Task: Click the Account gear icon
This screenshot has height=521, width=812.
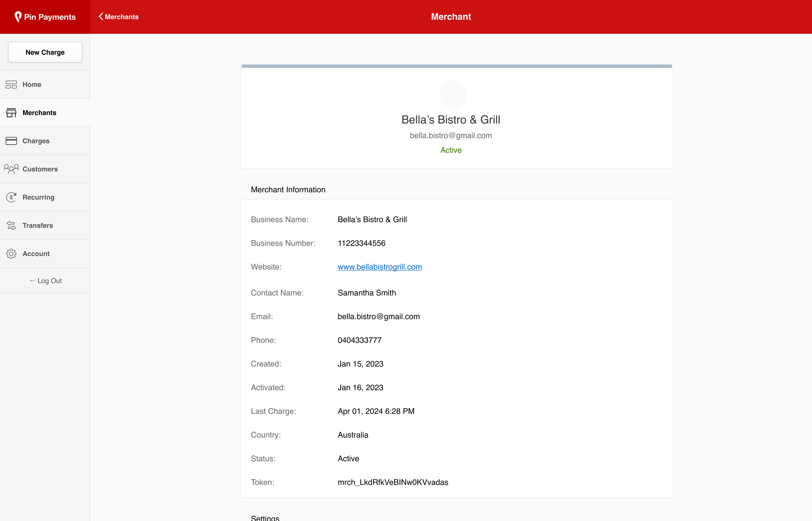Action: (11, 253)
